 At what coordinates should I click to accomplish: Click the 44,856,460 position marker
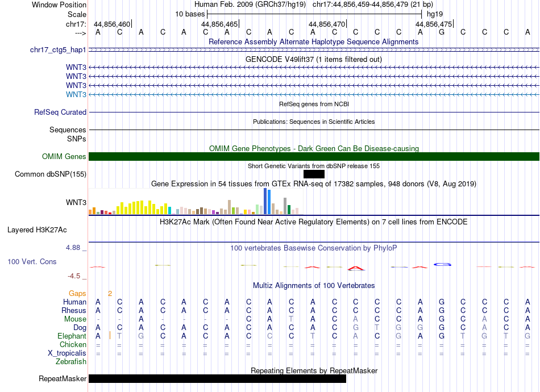pyautogui.click(x=113, y=24)
